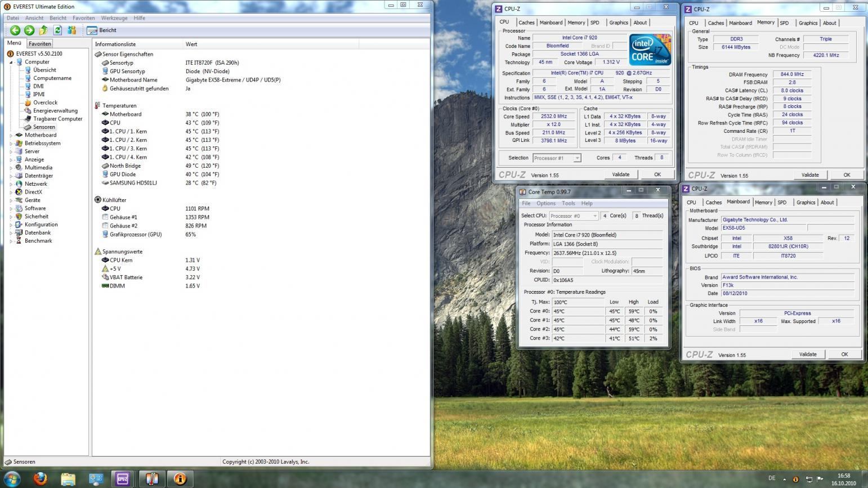
Task: Click the EVEREST v5.50.2100 root node
Action: click(39, 53)
